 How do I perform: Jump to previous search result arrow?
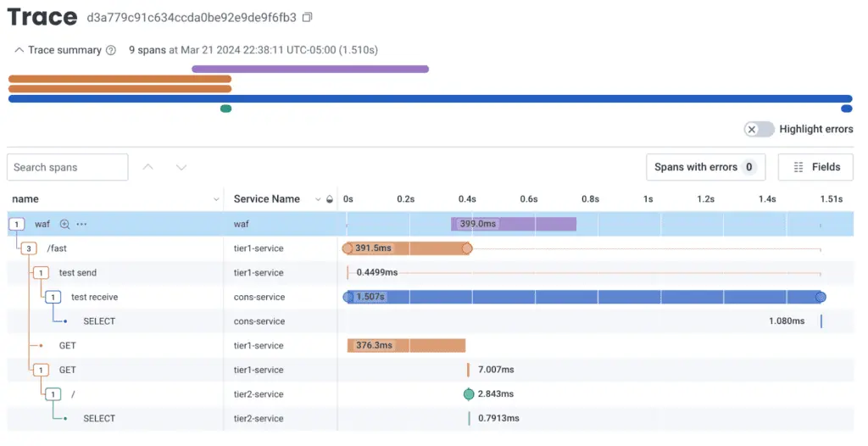pos(147,167)
